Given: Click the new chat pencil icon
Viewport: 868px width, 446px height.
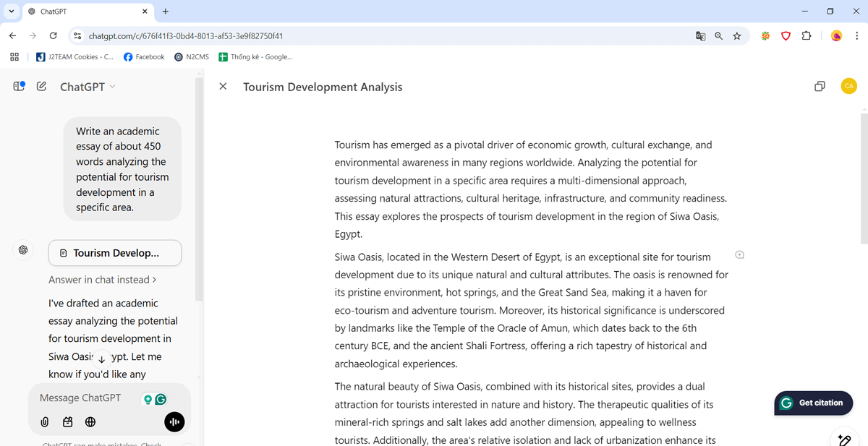Looking at the screenshot, I should click(41, 87).
